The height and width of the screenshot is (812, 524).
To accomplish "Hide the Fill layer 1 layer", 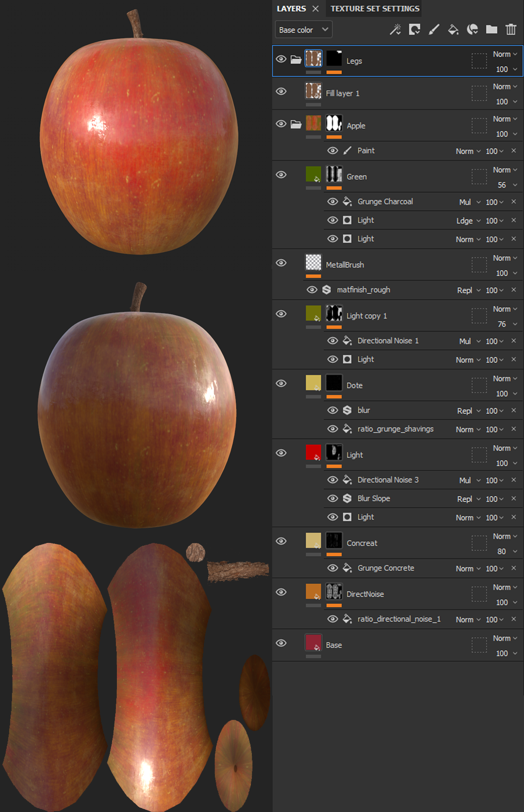I will [x=281, y=92].
